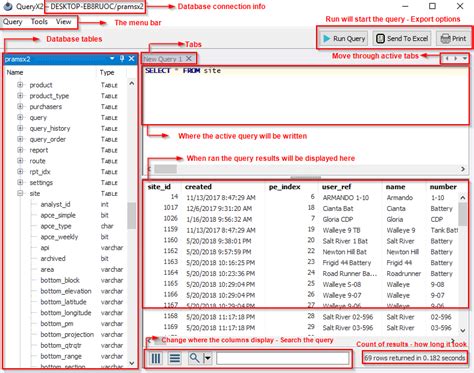
Task: Expand the report table node
Action: point(20,150)
